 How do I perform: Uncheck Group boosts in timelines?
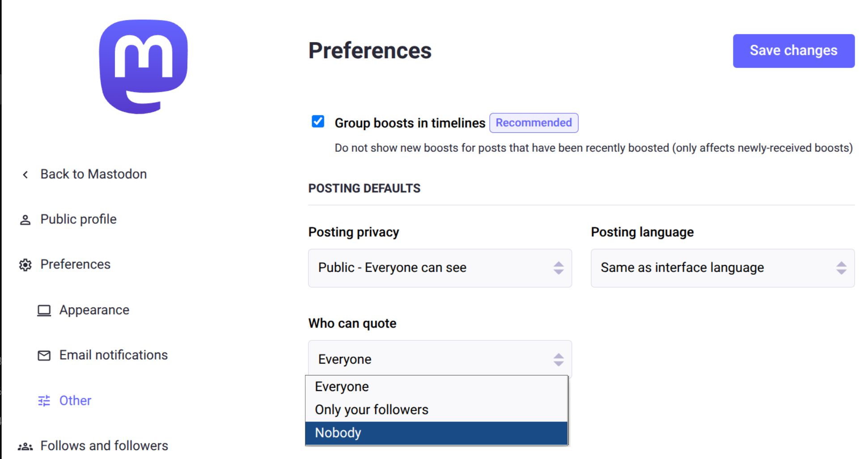pyautogui.click(x=318, y=122)
